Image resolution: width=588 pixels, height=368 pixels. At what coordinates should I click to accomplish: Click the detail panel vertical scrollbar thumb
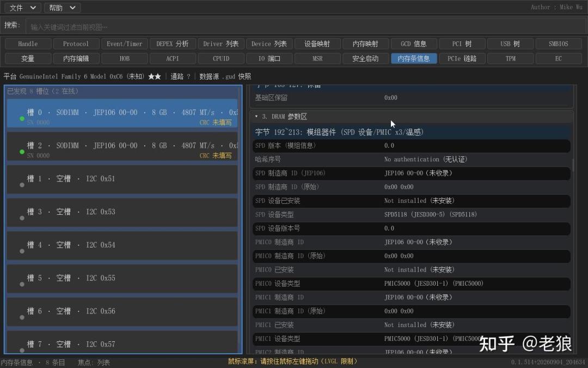tap(573, 165)
